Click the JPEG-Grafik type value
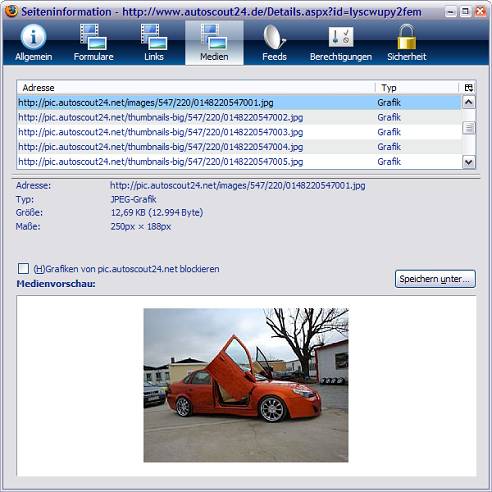The image size is (492, 492). pyautogui.click(x=133, y=199)
